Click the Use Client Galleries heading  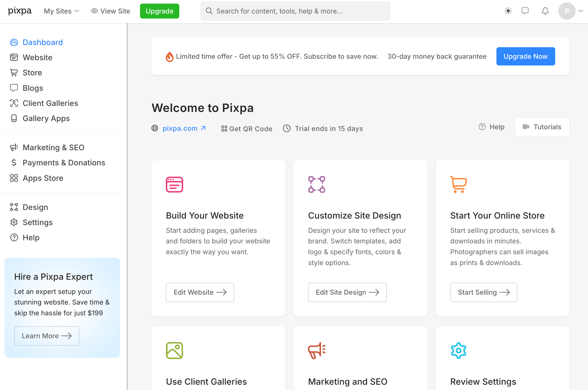(206, 381)
